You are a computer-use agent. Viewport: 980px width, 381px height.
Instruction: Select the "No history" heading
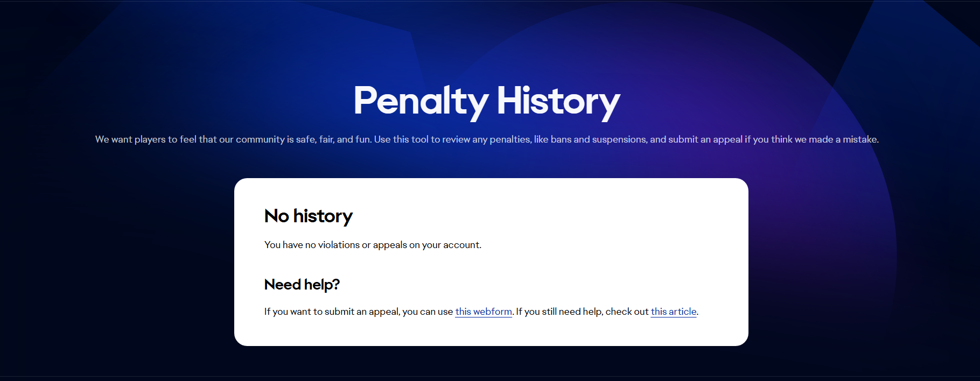tap(308, 216)
